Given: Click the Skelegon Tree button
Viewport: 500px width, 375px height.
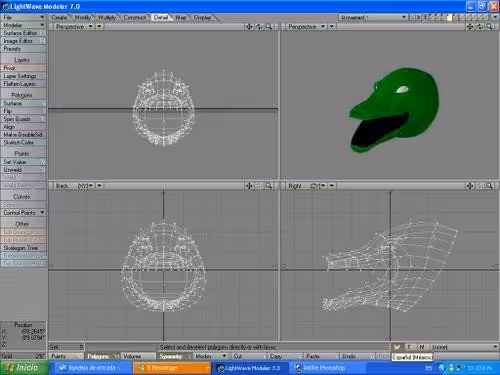Looking at the screenshot, I should [x=23, y=248].
